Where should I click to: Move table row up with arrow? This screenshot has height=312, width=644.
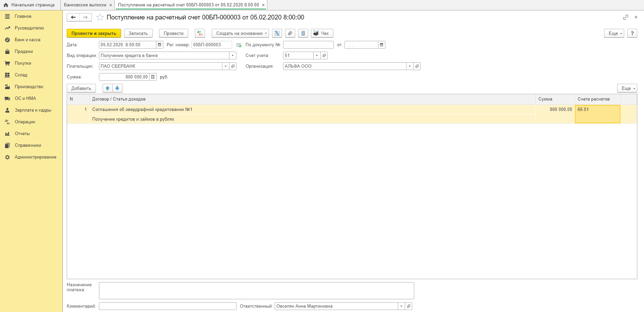(108, 88)
